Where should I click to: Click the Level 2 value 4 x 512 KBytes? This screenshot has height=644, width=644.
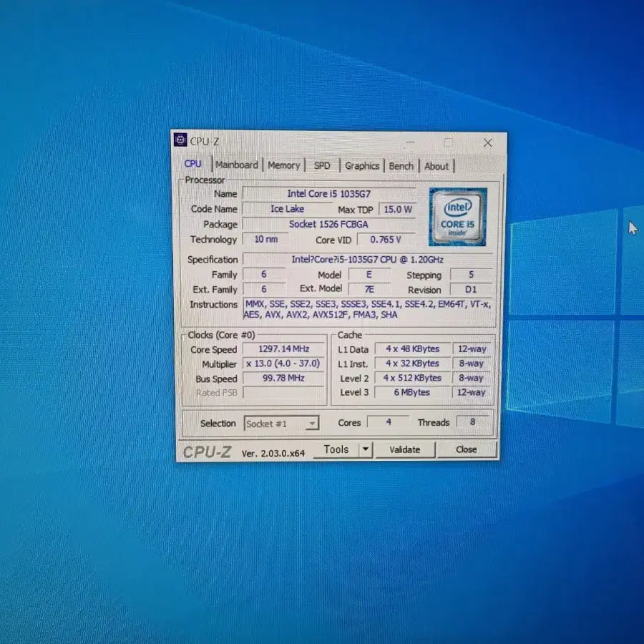coord(412,377)
